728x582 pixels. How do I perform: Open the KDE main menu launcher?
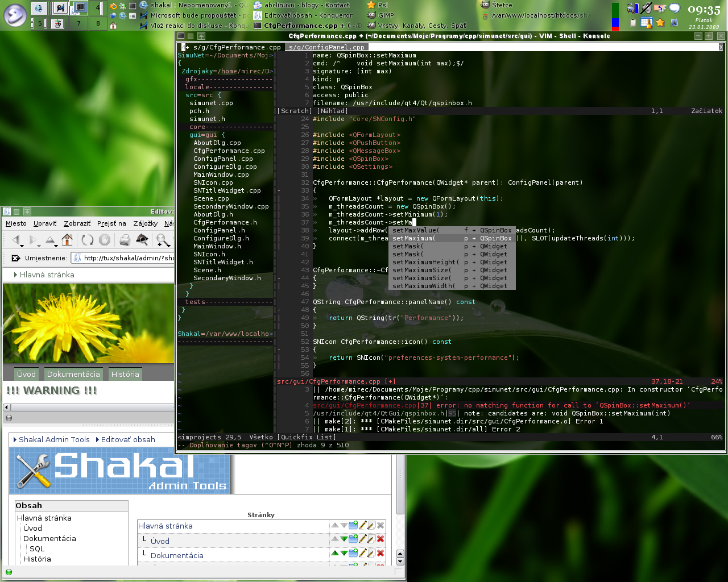click(15, 15)
